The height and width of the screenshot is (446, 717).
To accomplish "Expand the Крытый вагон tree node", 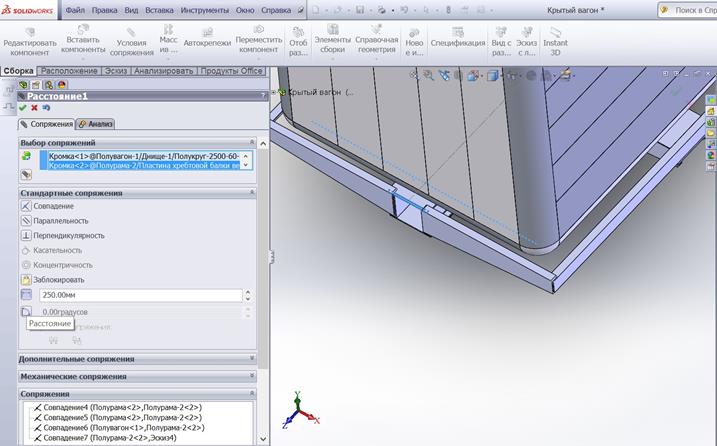I will (274, 92).
